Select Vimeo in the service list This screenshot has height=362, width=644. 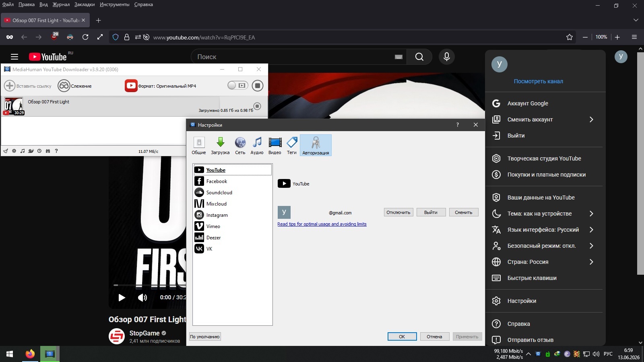[233, 226]
